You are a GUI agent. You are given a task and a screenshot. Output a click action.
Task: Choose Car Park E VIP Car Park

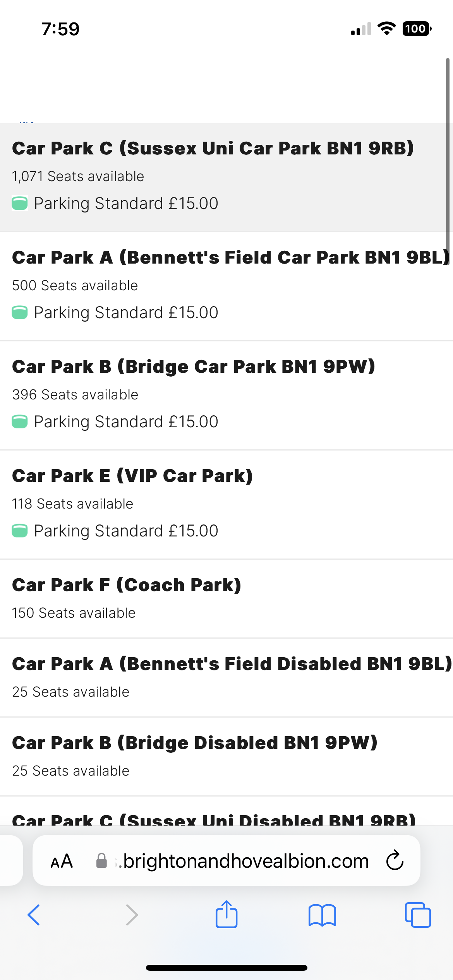pos(226,505)
